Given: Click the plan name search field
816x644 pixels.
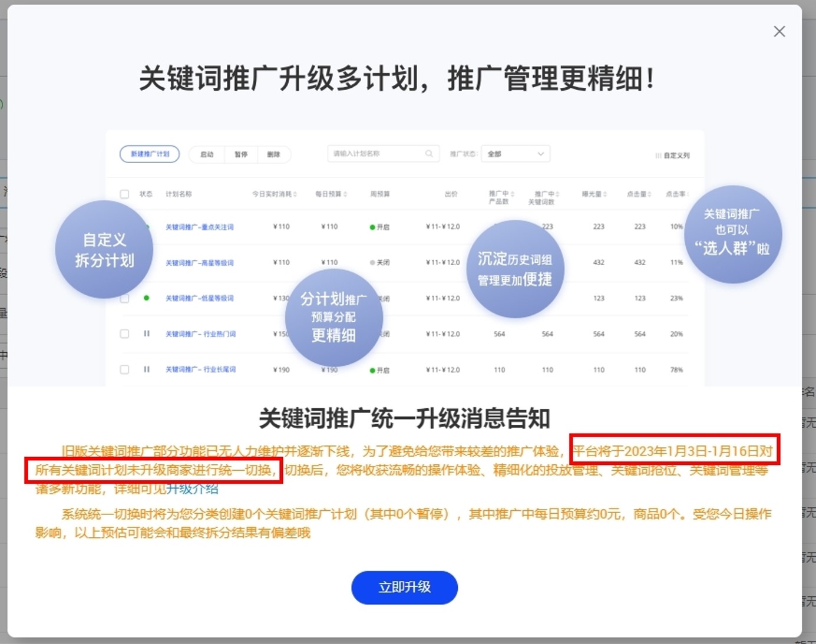Looking at the screenshot, I should click(x=377, y=154).
